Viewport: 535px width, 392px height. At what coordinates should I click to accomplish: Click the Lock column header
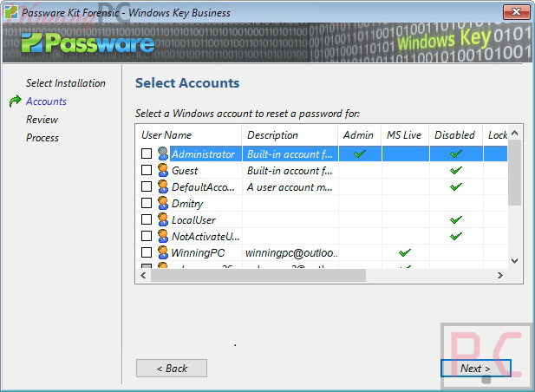pyautogui.click(x=495, y=135)
